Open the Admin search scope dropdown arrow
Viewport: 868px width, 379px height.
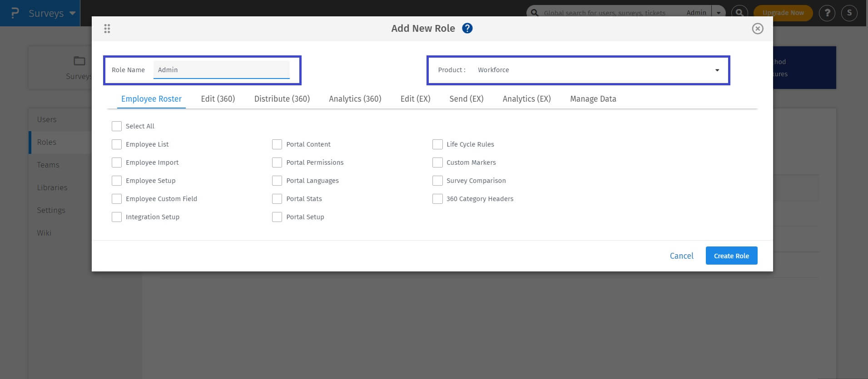click(719, 13)
